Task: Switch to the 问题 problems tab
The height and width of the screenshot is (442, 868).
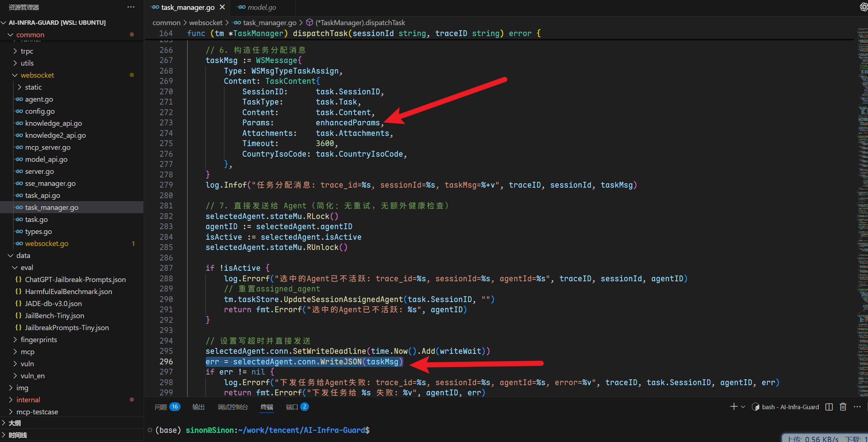Action: pos(161,407)
